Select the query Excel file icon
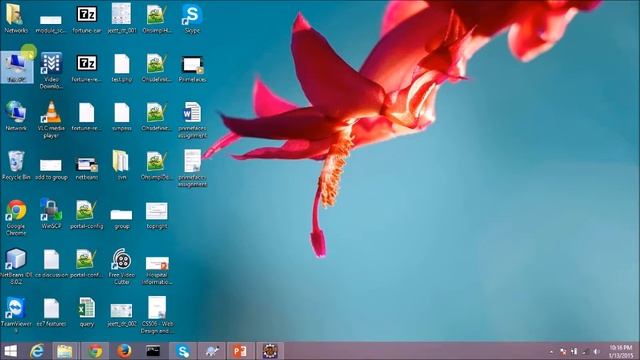 click(87, 313)
